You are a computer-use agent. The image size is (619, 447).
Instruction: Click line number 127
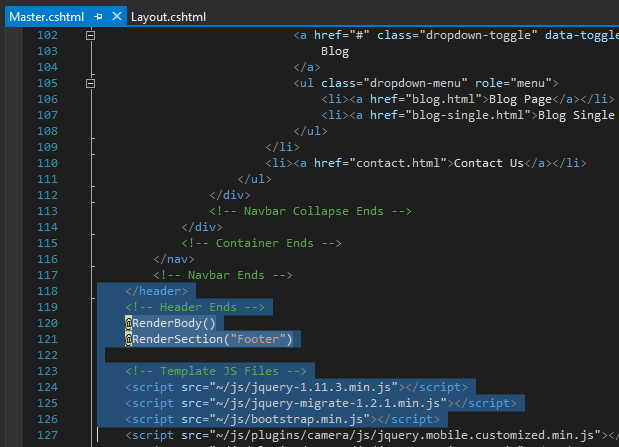(x=47, y=435)
